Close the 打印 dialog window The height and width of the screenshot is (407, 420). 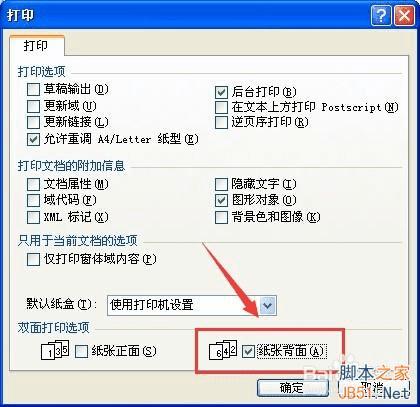[x=404, y=15]
